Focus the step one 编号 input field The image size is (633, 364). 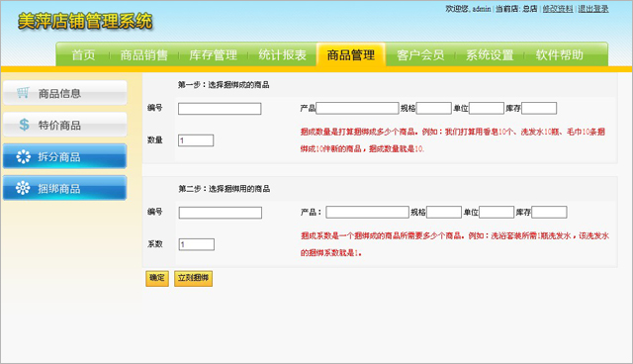coord(220,109)
